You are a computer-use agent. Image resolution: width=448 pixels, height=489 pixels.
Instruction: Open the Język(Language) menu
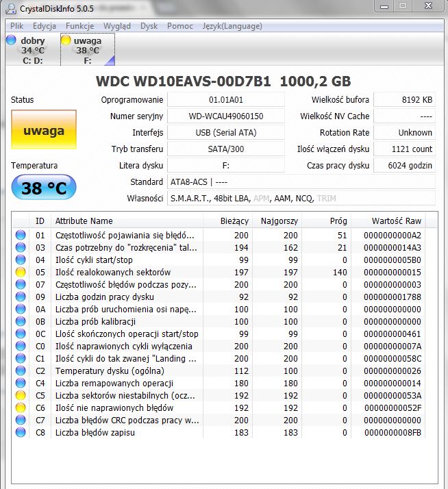coord(232,26)
